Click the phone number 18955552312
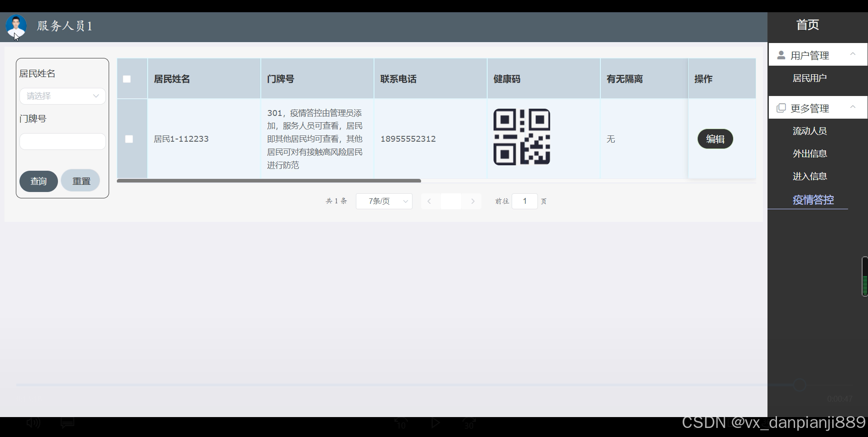The width and height of the screenshot is (868, 437). tap(408, 139)
